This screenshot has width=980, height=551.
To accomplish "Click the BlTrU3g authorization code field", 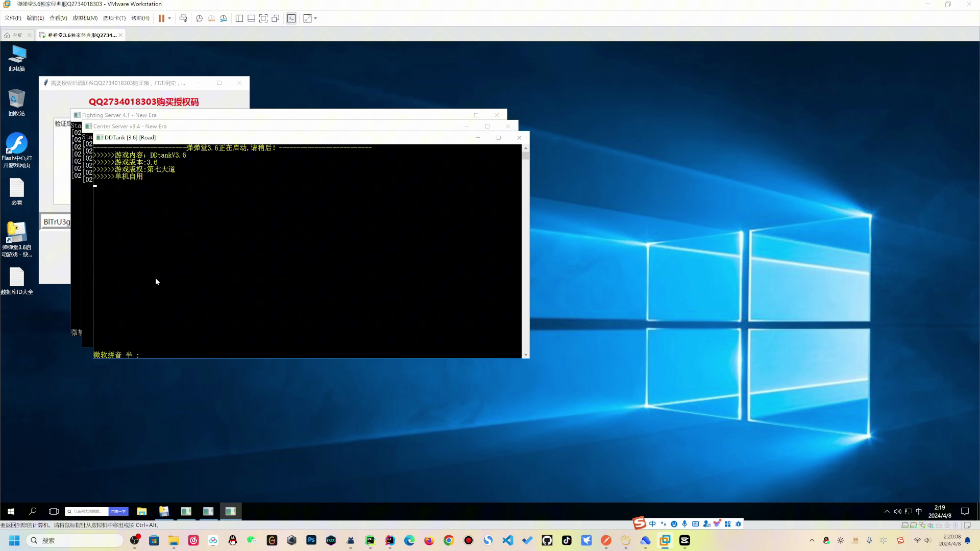I will click(x=56, y=222).
